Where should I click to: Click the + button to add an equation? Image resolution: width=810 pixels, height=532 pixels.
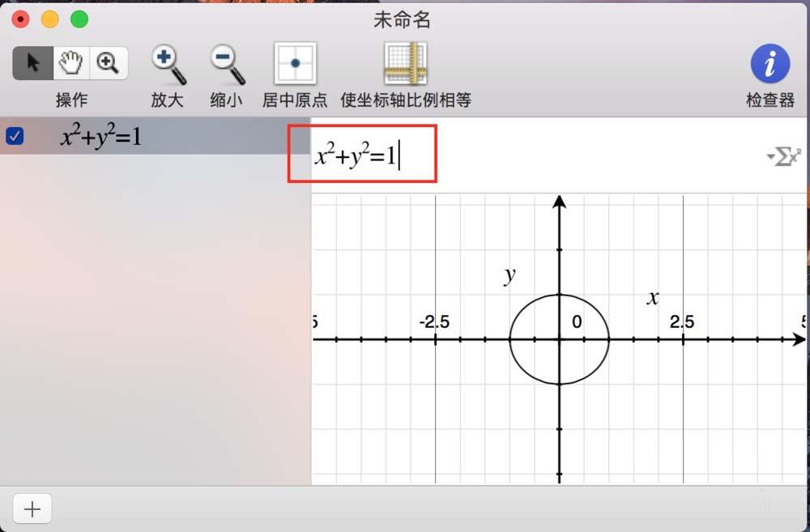[x=32, y=509]
